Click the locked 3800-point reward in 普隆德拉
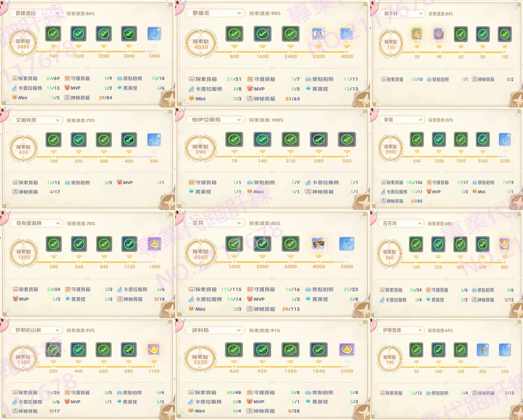This screenshot has height=420, width=523. [154, 34]
